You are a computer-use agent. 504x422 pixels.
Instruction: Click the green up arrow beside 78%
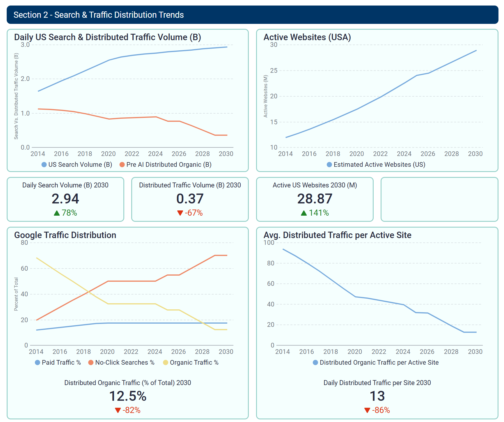(x=57, y=213)
